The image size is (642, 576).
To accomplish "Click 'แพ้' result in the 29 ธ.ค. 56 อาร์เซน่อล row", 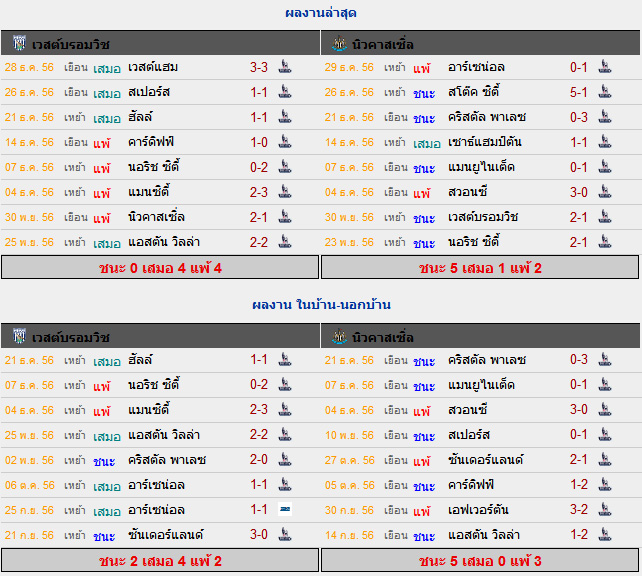I will 422,68.
